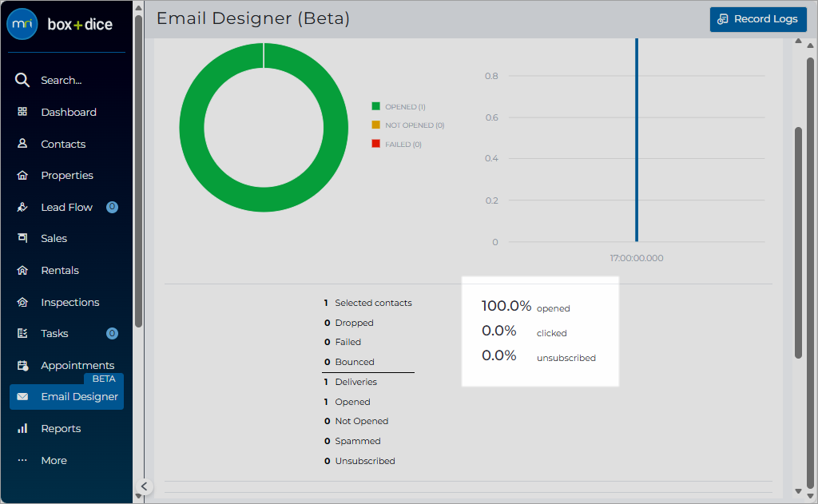The width and height of the screenshot is (818, 504).
Task: Toggle NOT OPENED series in legend
Action: pyautogui.click(x=408, y=125)
